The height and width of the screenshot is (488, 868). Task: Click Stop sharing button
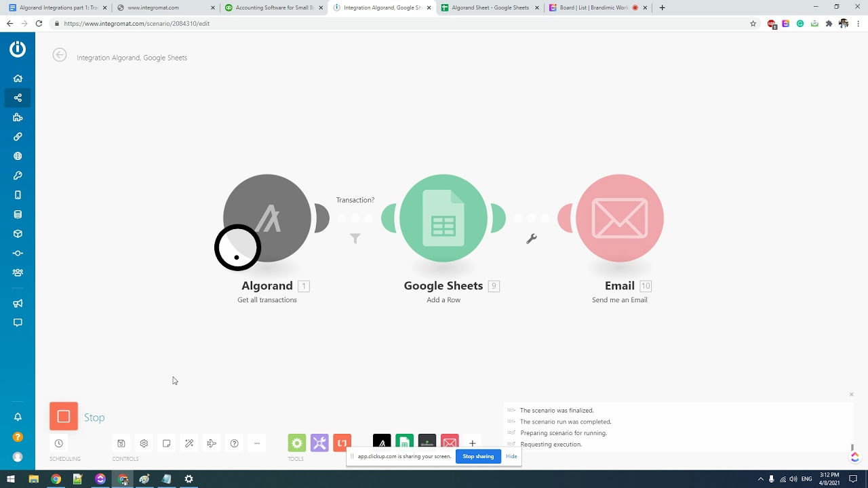pyautogui.click(x=478, y=456)
